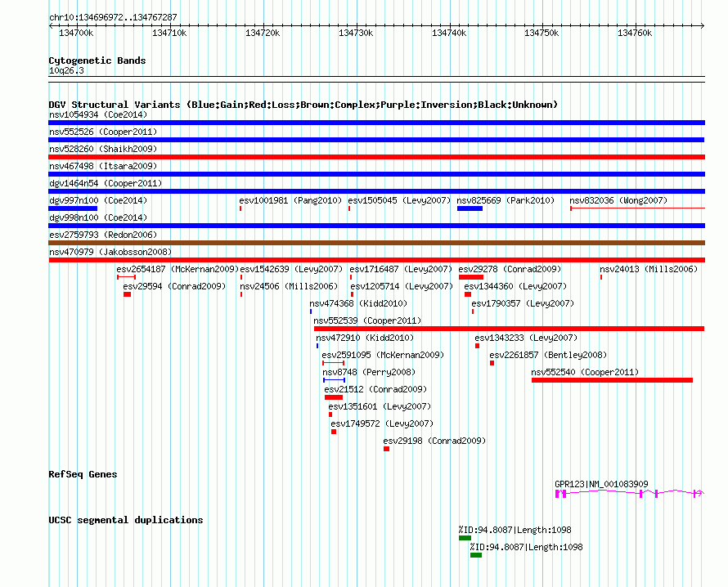Viewport: 728px width, 587px height.
Task: Click the 134700k ruler tick label
Action: coord(76,33)
